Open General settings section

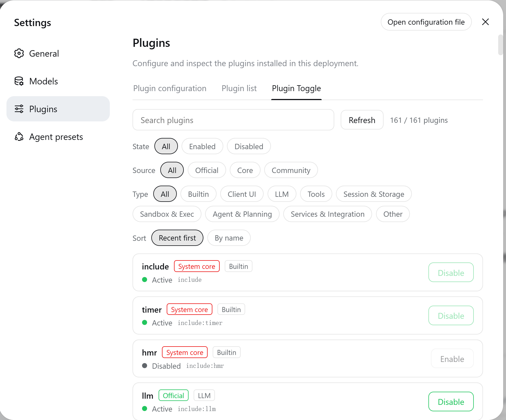(58, 53)
